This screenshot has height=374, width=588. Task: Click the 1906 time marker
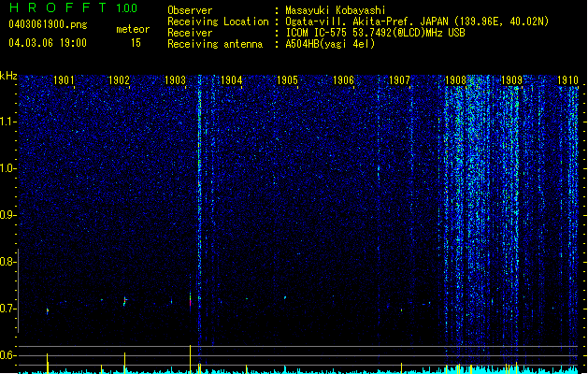(343, 79)
